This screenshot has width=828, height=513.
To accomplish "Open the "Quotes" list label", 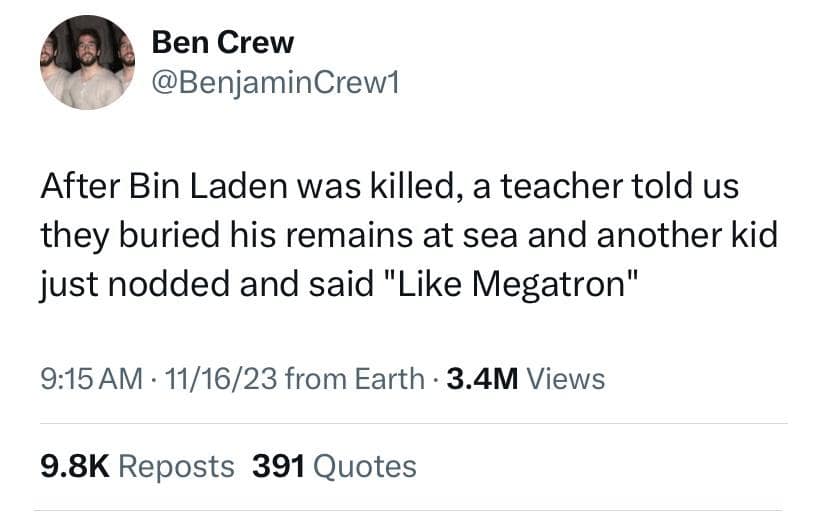I will (365, 466).
